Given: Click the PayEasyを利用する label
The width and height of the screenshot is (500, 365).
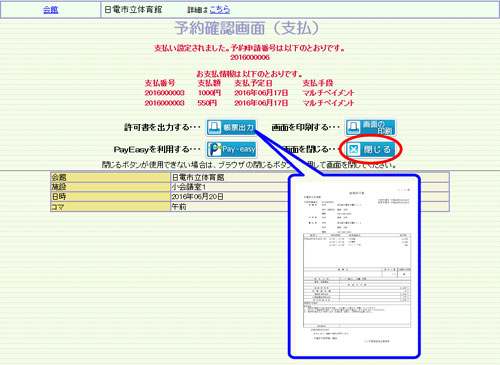Looking at the screenshot, I should coord(157,149).
